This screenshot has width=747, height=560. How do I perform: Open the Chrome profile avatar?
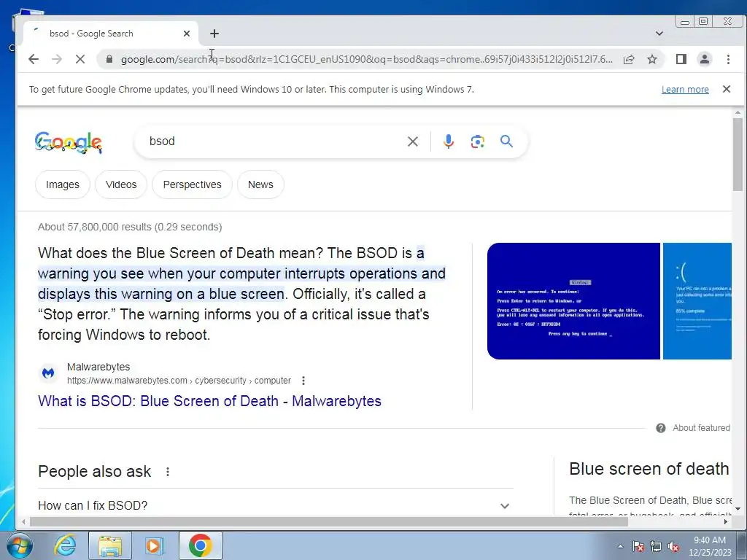point(705,59)
